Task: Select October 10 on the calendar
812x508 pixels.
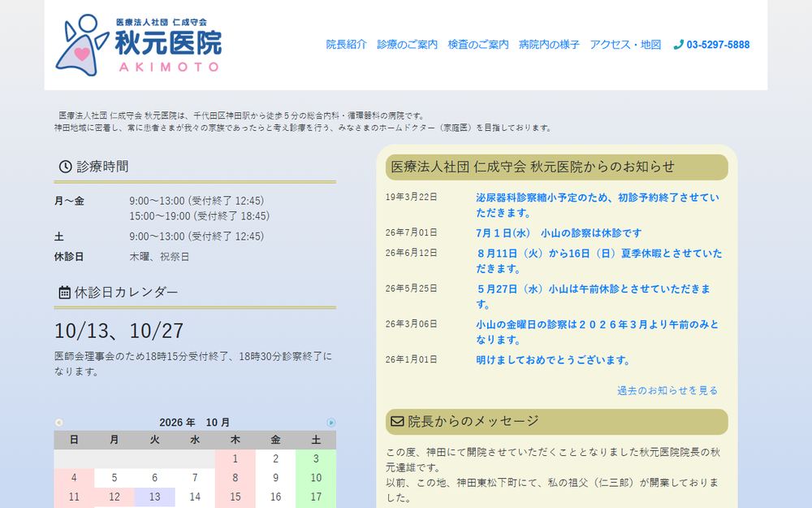Action: pyautogui.click(x=316, y=478)
